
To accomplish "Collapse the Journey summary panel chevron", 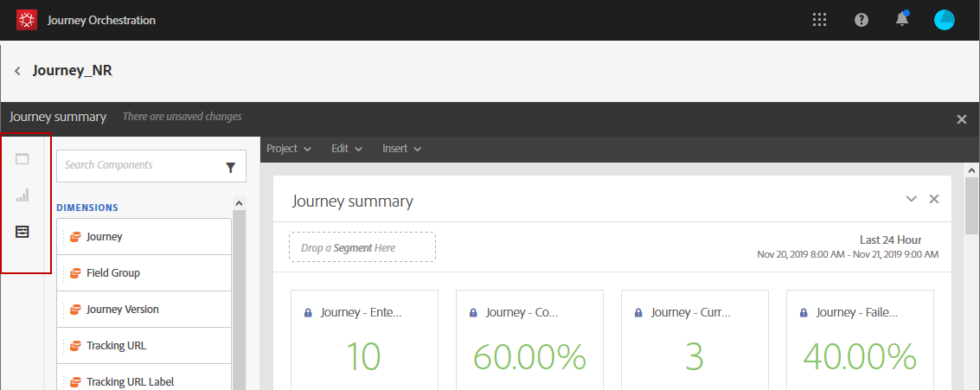I will [912, 200].
